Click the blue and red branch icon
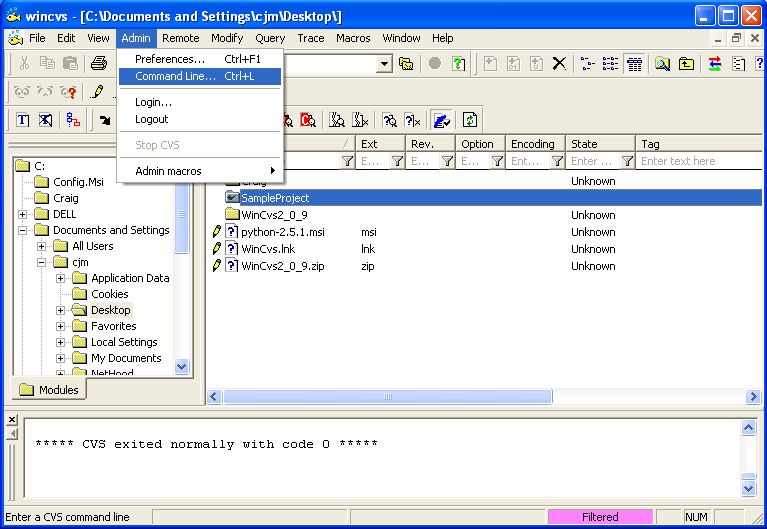The image size is (767, 529). pyautogui.click(x=73, y=120)
